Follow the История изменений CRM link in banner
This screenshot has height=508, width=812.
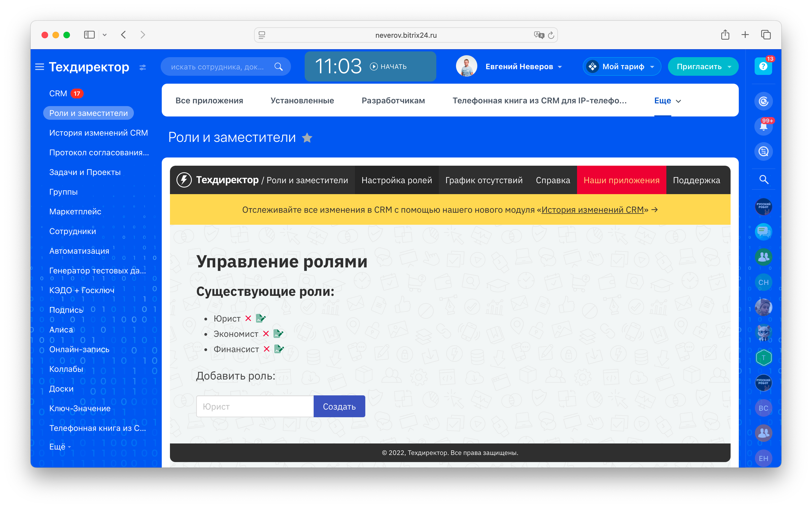pos(592,210)
